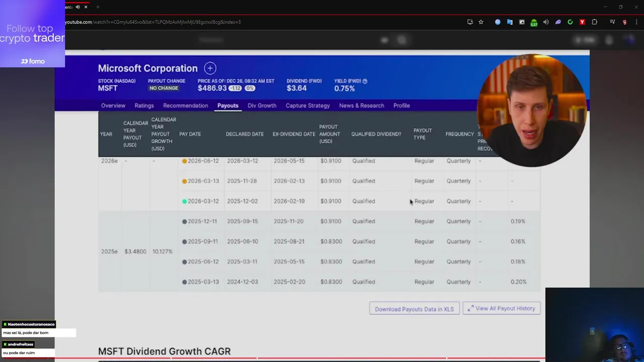Open the red Y extension icon
Image resolution: width=644 pixels, height=362 pixels.
582,22
